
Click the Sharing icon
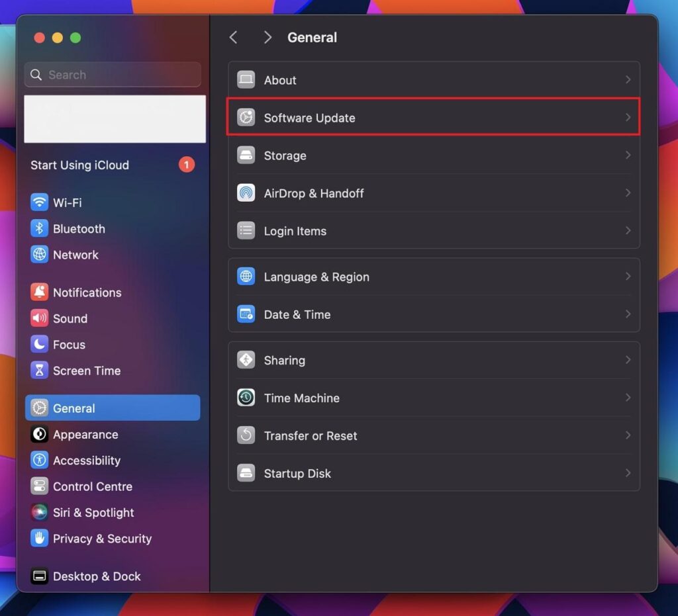coord(246,360)
